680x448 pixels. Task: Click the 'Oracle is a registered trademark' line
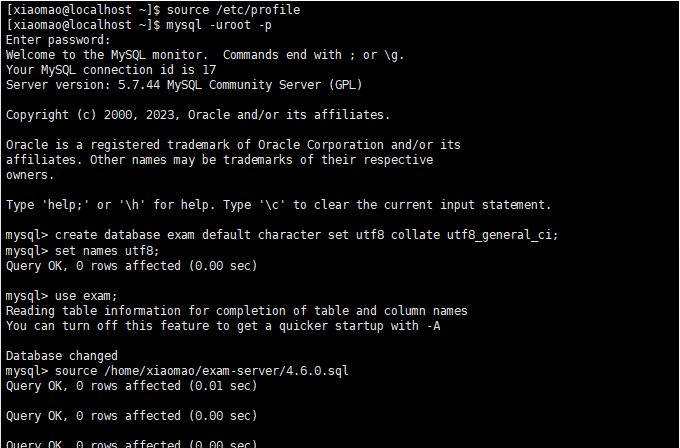(x=233, y=145)
